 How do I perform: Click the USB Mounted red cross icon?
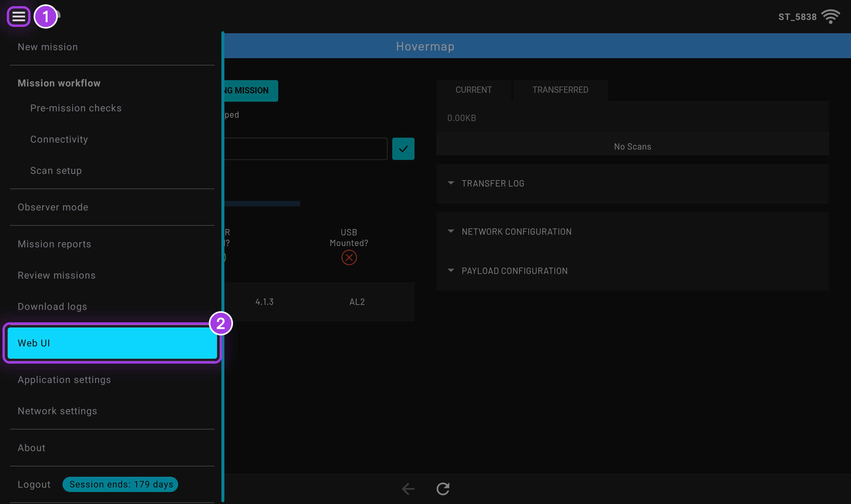click(x=349, y=257)
